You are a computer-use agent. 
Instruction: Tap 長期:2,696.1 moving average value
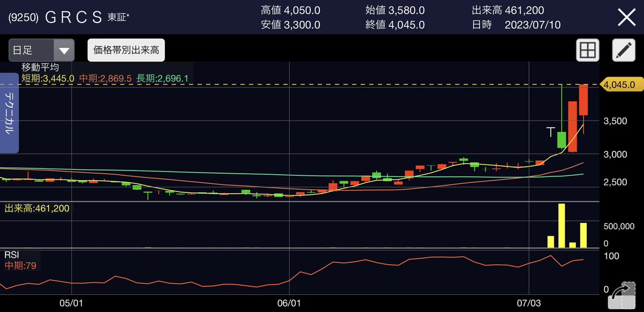pyautogui.click(x=163, y=78)
